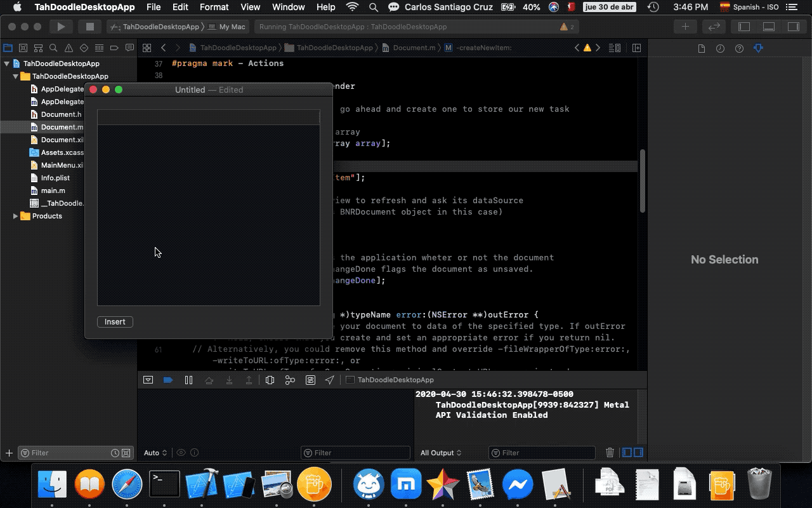This screenshot has height=508, width=812.
Task: Open the Library with plus button
Action: 685,27
